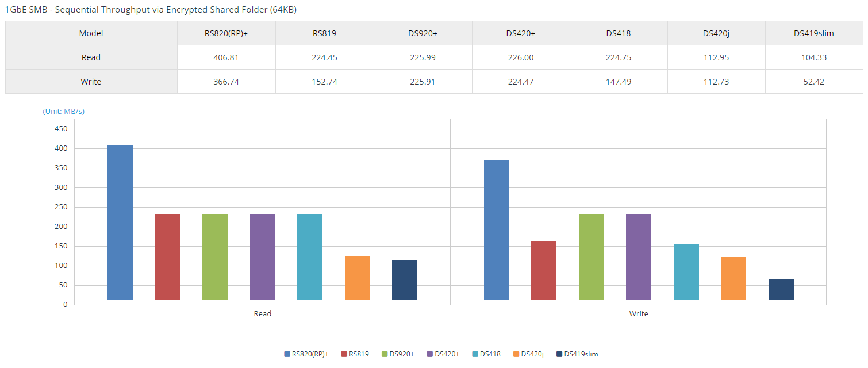The width and height of the screenshot is (868, 368).
Task: Select the blue RS820(RP)+ bar in the Read group
Action: (x=120, y=222)
